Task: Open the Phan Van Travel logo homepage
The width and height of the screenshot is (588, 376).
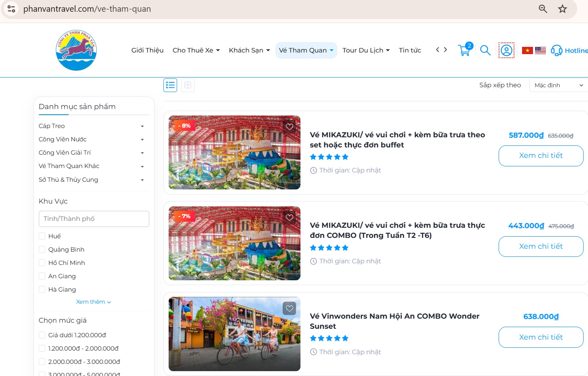Action: pos(76,50)
